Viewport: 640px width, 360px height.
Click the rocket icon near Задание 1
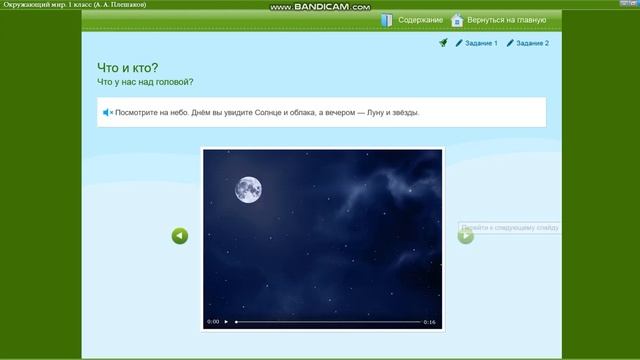(444, 42)
